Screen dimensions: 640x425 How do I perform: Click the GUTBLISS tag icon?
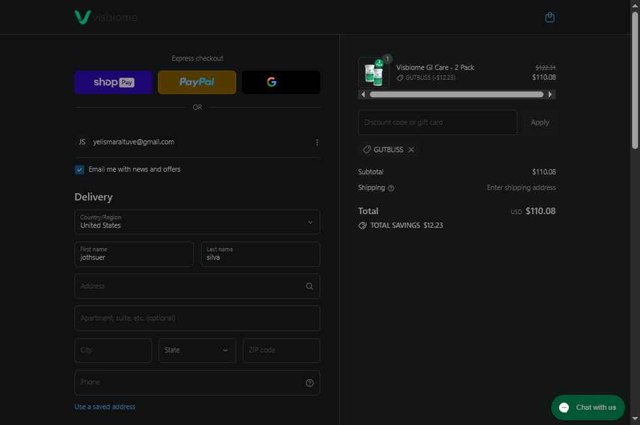pos(367,150)
